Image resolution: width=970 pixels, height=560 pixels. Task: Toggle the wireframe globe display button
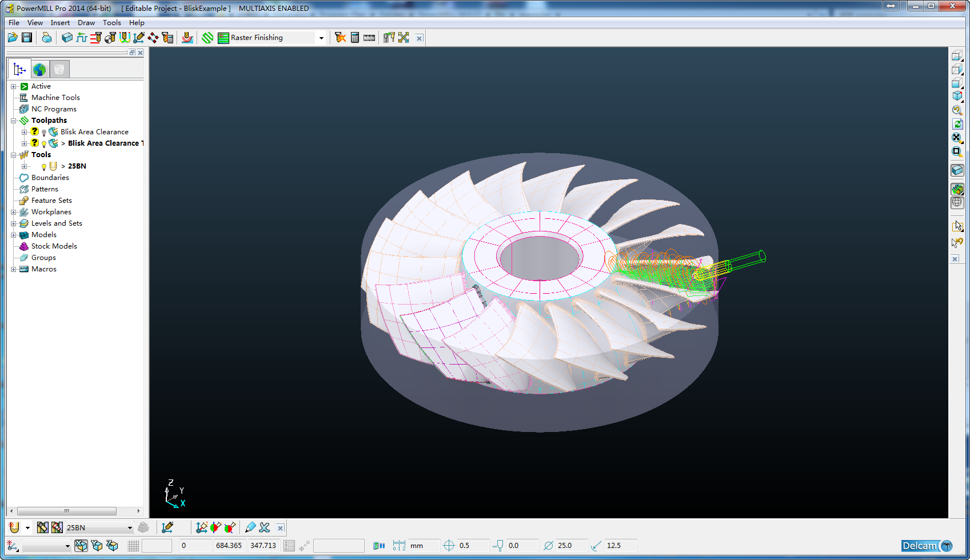(x=957, y=203)
